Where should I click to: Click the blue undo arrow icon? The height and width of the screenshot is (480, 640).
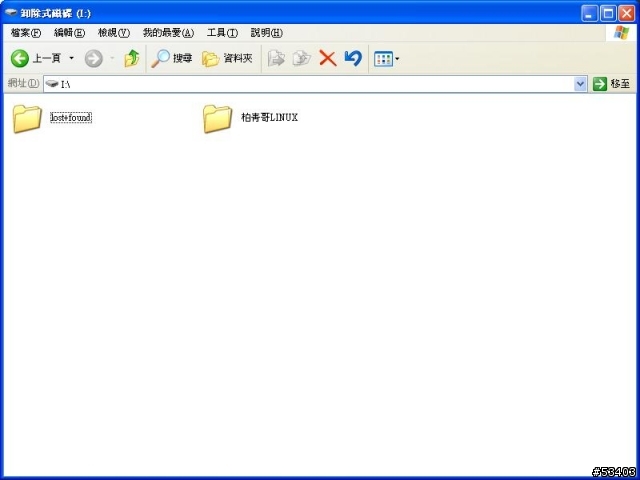click(x=353, y=58)
